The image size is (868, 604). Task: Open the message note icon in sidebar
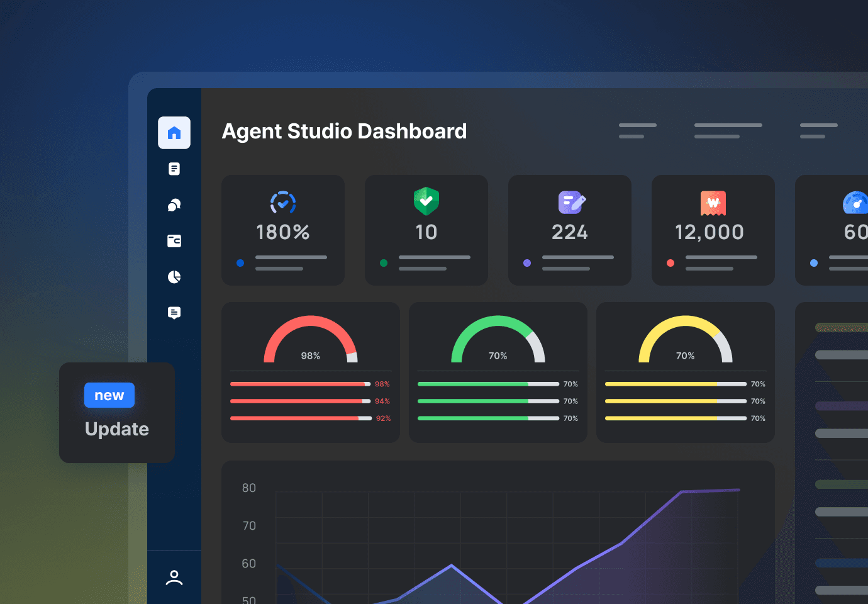point(174,313)
